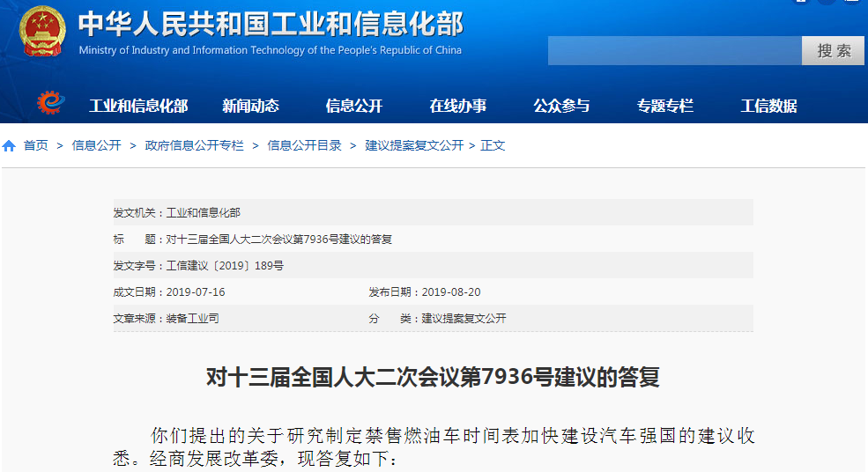Select 发布日期 2019-08-20 text

[425, 292]
